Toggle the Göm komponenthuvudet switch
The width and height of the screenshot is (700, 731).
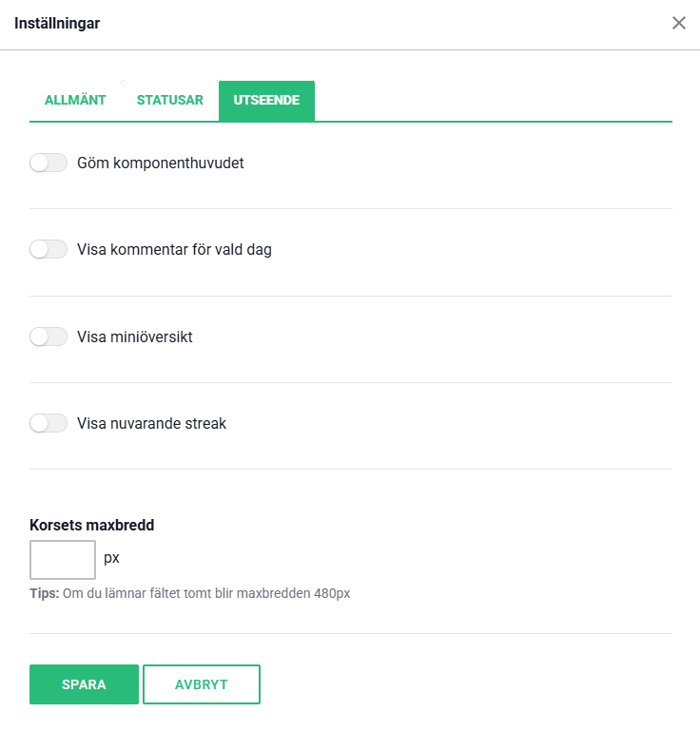coord(49,164)
